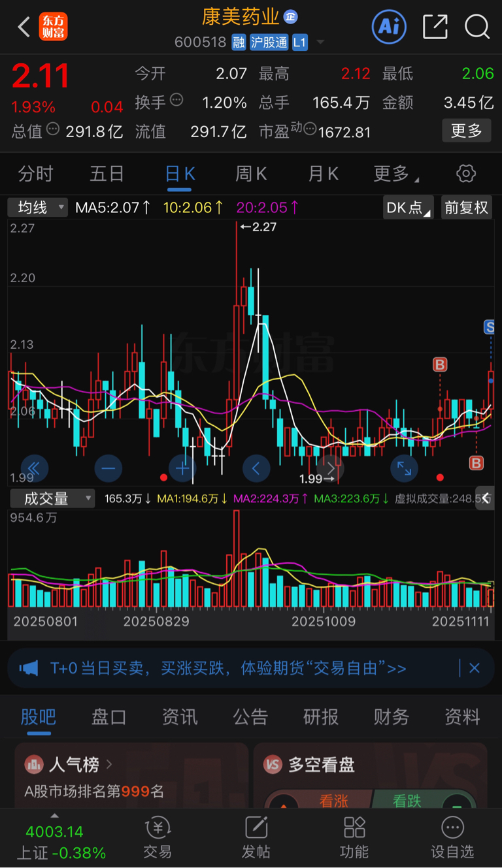Tap the L1 level badge
The height and width of the screenshot is (868, 502).
tap(299, 43)
